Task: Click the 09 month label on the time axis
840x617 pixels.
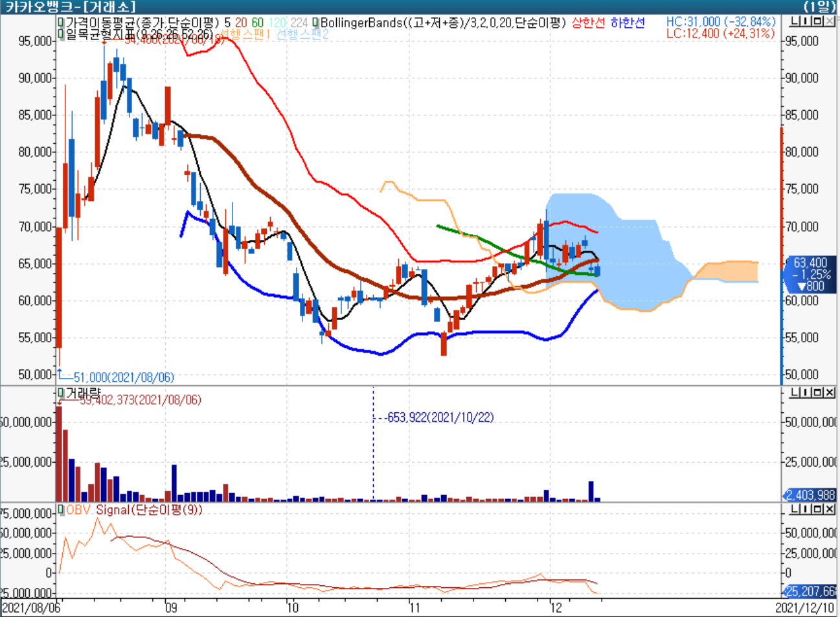Action: 170,608
